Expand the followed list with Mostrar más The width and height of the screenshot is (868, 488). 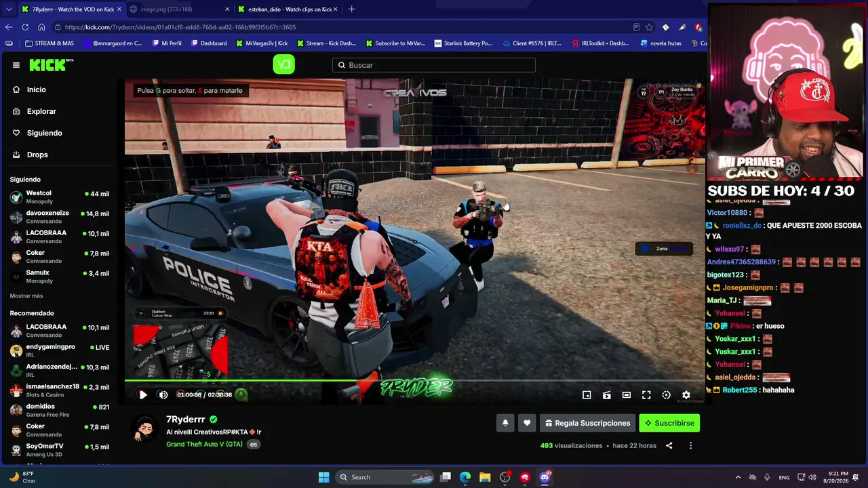coord(26,296)
